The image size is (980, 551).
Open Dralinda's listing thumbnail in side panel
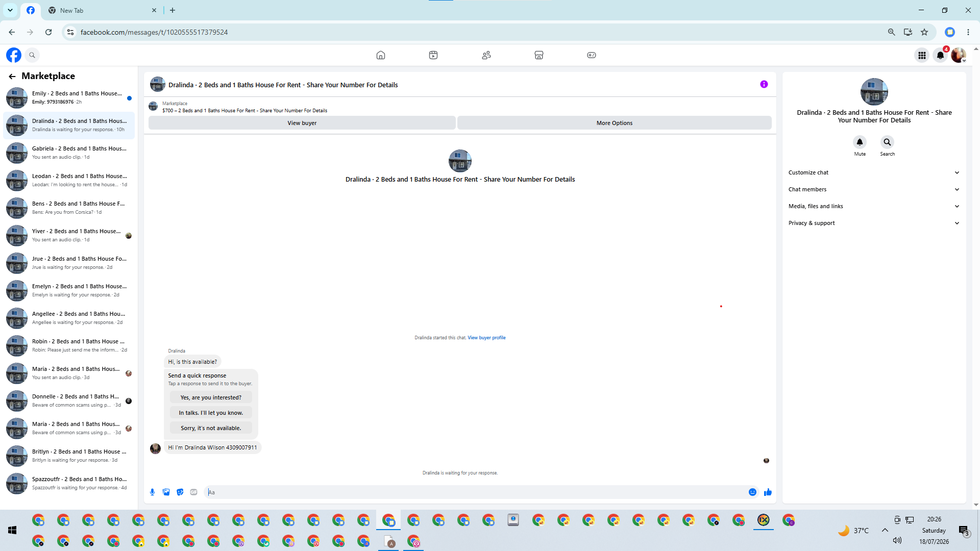pos(874,92)
